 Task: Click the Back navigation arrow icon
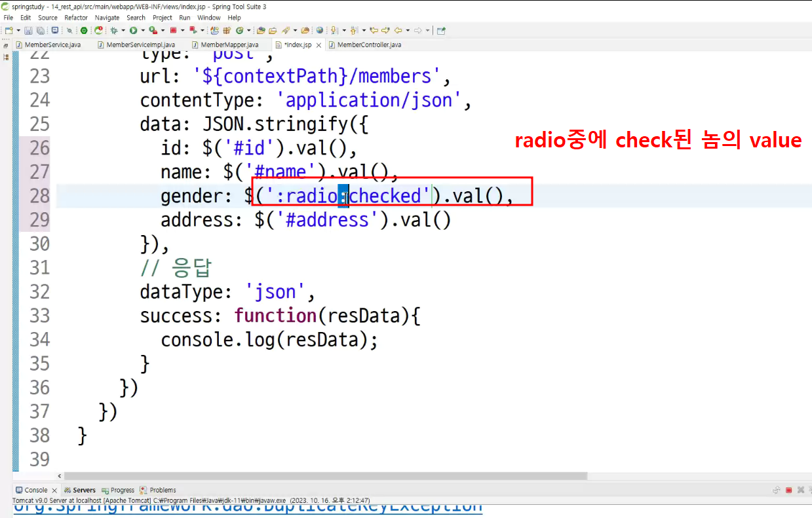coord(398,30)
